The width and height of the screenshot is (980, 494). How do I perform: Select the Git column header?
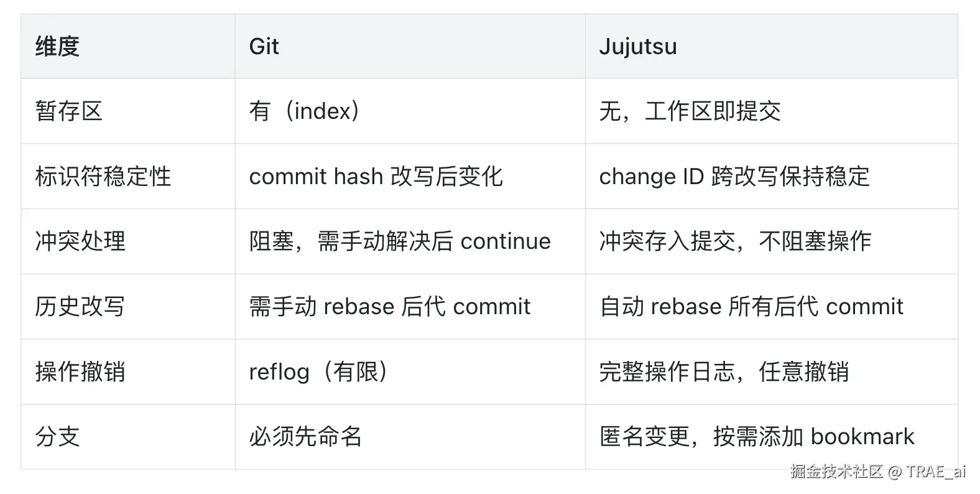(264, 47)
